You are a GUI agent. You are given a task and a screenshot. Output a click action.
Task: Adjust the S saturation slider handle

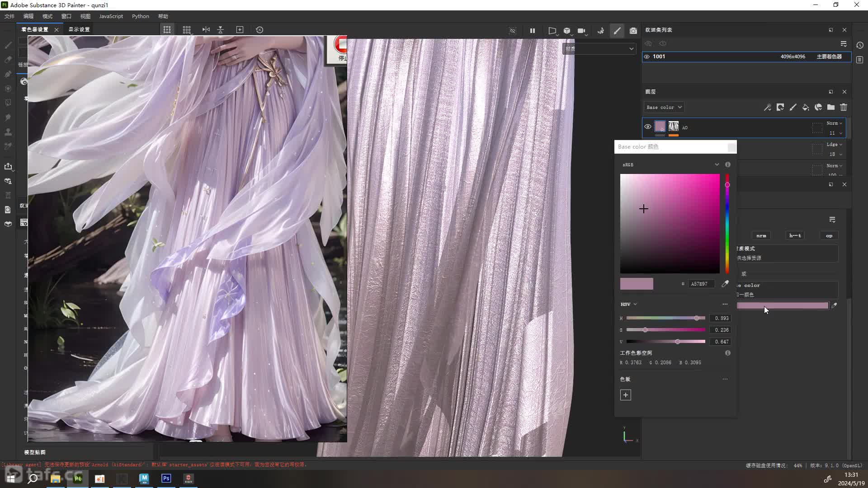[x=645, y=330]
